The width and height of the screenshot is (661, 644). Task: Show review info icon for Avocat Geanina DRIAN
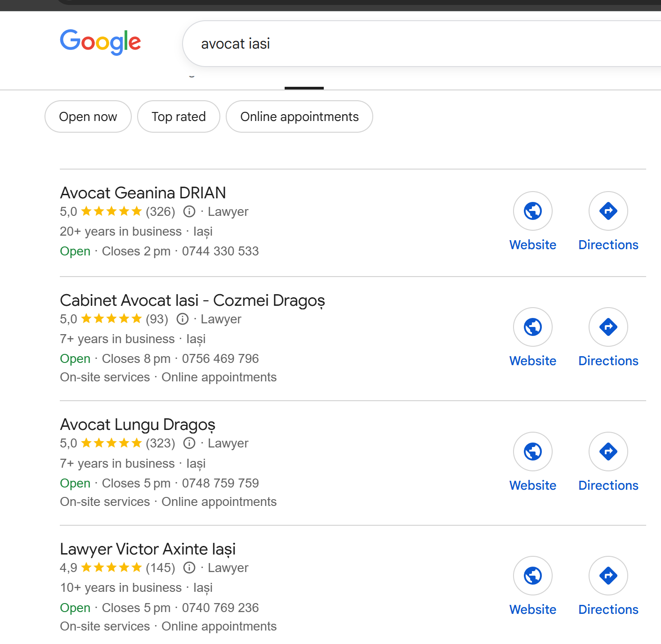click(189, 211)
